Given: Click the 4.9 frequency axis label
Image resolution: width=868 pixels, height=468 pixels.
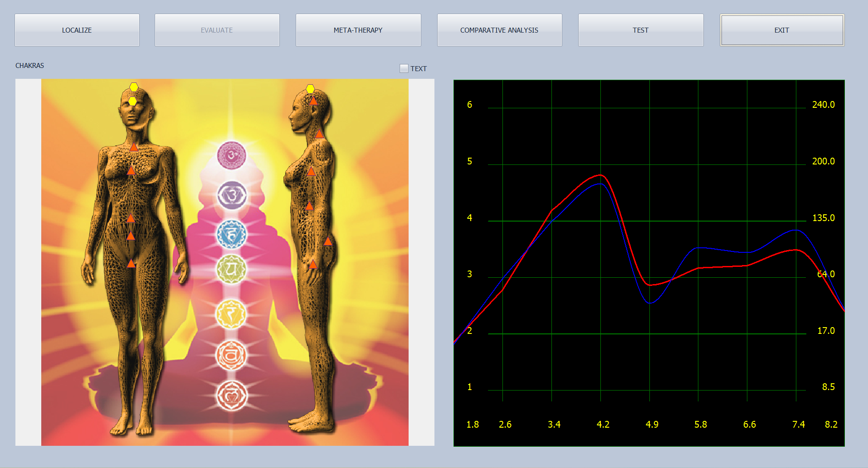Looking at the screenshot, I should (652, 425).
